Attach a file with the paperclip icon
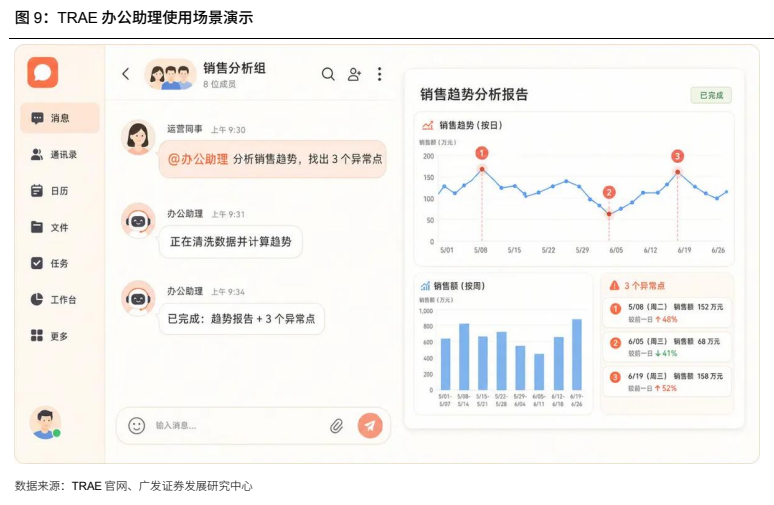 click(337, 426)
